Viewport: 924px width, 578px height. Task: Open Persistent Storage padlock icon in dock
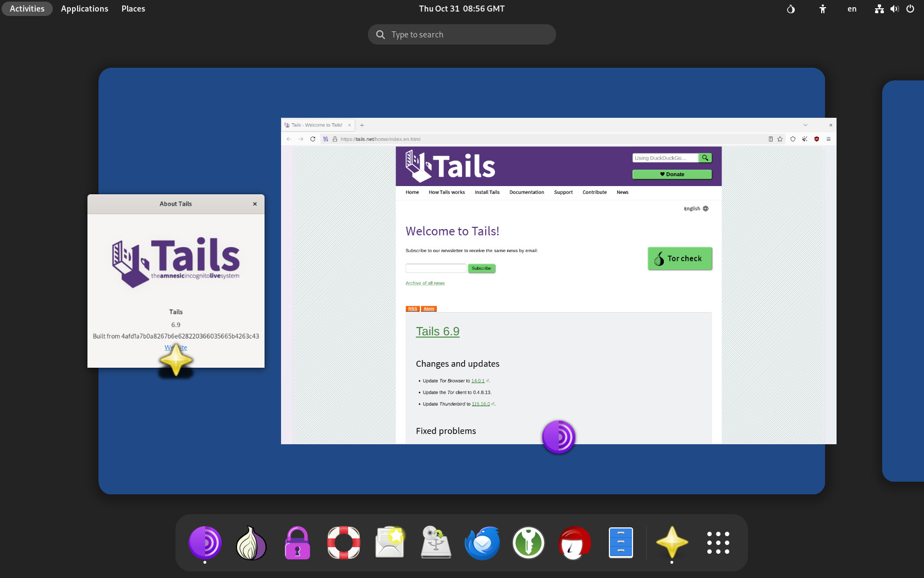pos(298,543)
